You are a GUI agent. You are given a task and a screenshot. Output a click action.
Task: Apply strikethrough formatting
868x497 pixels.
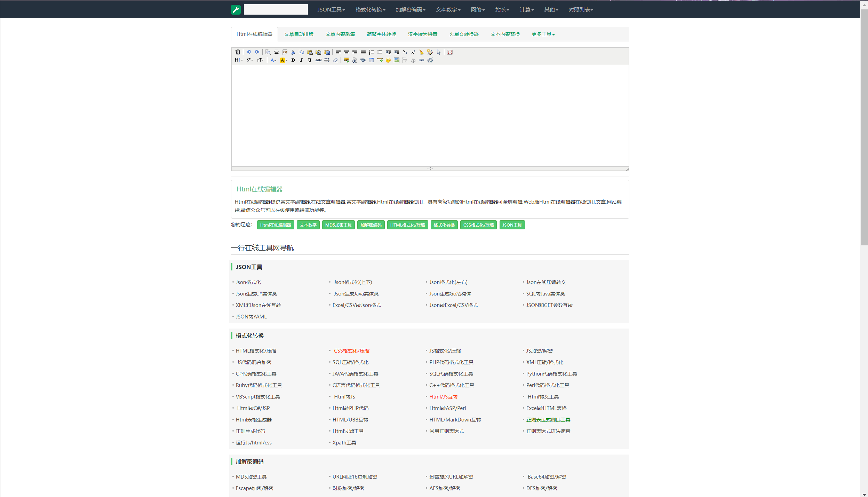point(318,60)
